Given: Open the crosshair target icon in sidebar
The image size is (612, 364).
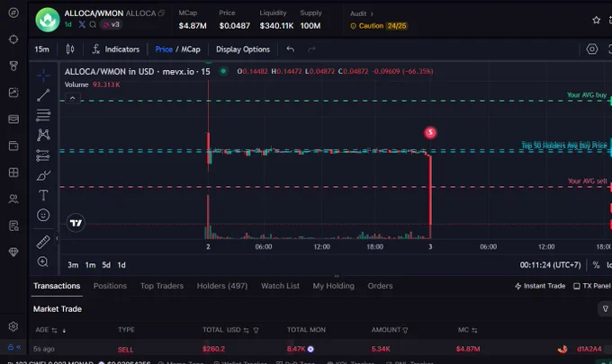Looking at the screenshot, I should (13, 40).
